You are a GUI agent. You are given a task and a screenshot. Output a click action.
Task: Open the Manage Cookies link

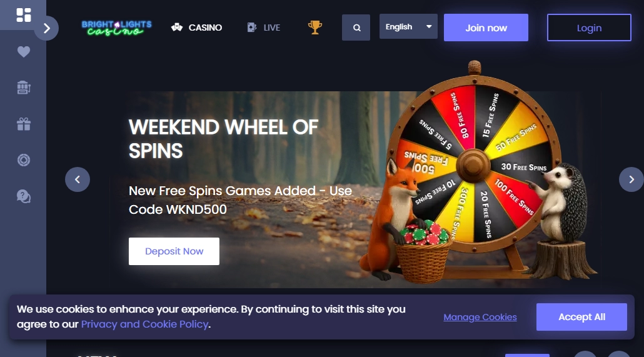click(480, 317)
